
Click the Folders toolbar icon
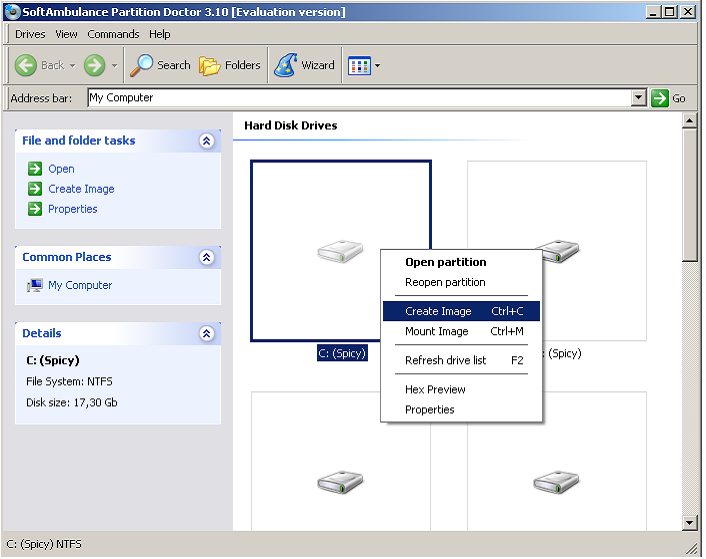pyautogui.click(x=209, y=66)
